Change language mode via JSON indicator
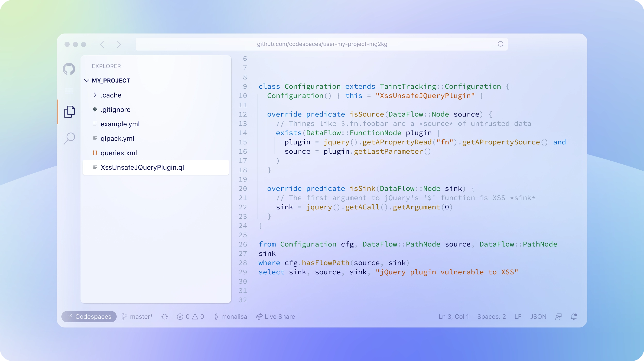Screen dimensions: 644x361 538,317
